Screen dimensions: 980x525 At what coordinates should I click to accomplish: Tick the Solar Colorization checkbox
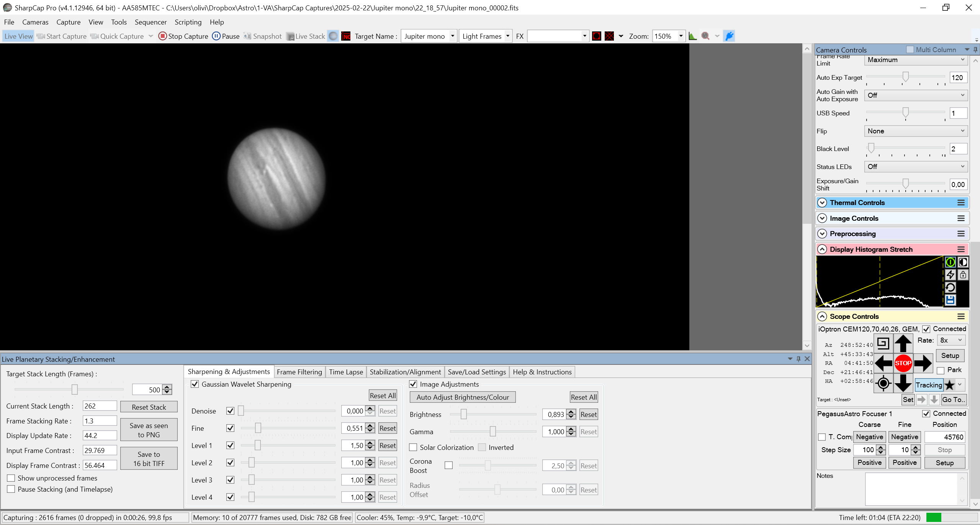click(413, 447)
